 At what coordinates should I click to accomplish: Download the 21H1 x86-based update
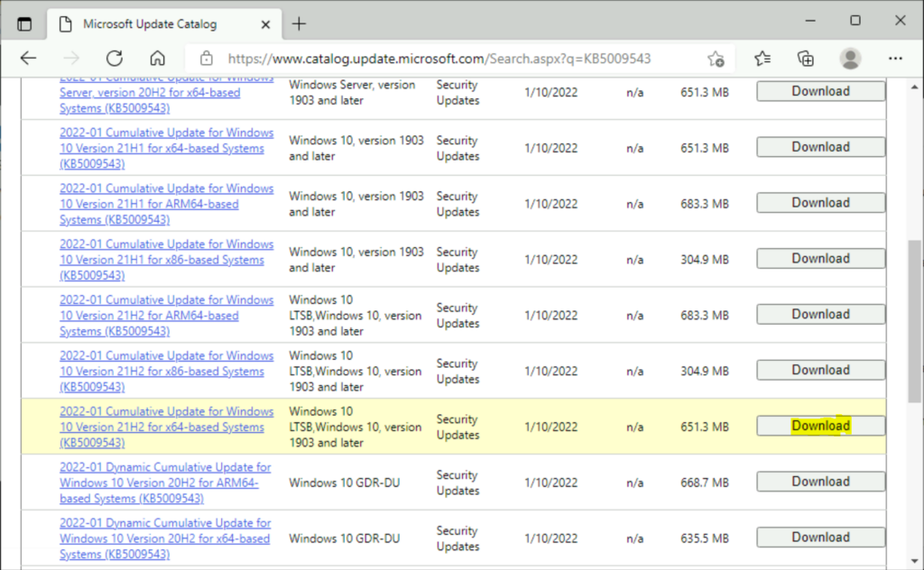821,259
